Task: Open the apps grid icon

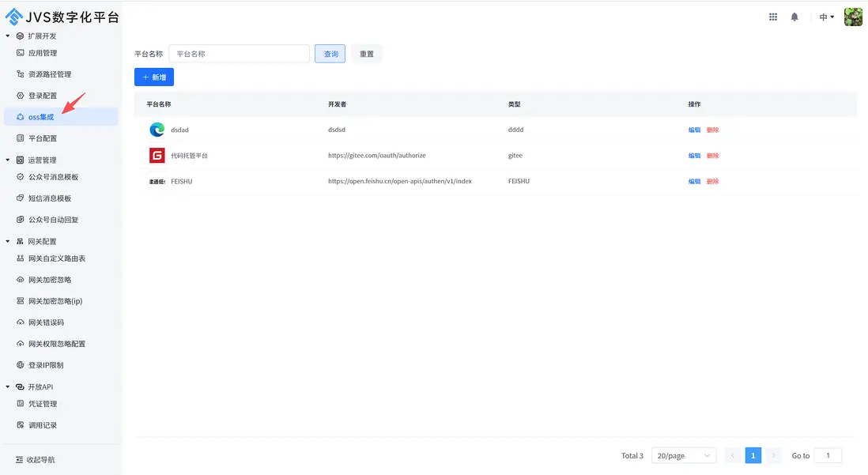Action: 773,17
